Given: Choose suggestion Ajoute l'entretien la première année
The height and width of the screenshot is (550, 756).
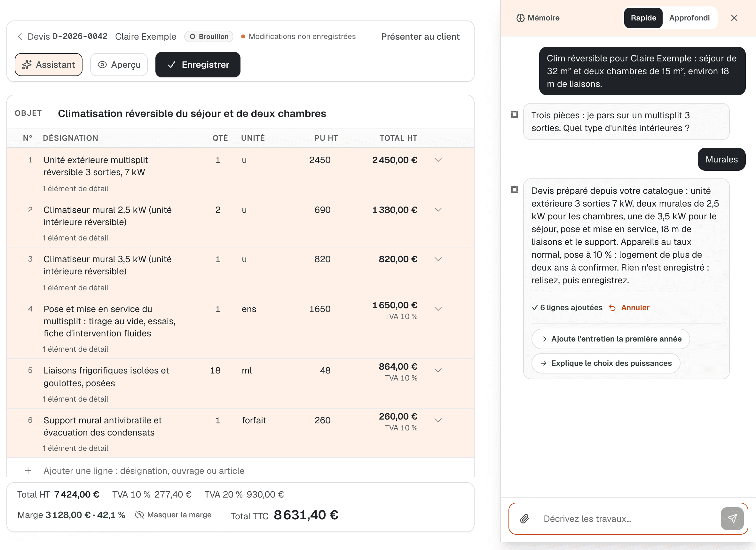Looking at the screenshot, I should tap(610, 339).
